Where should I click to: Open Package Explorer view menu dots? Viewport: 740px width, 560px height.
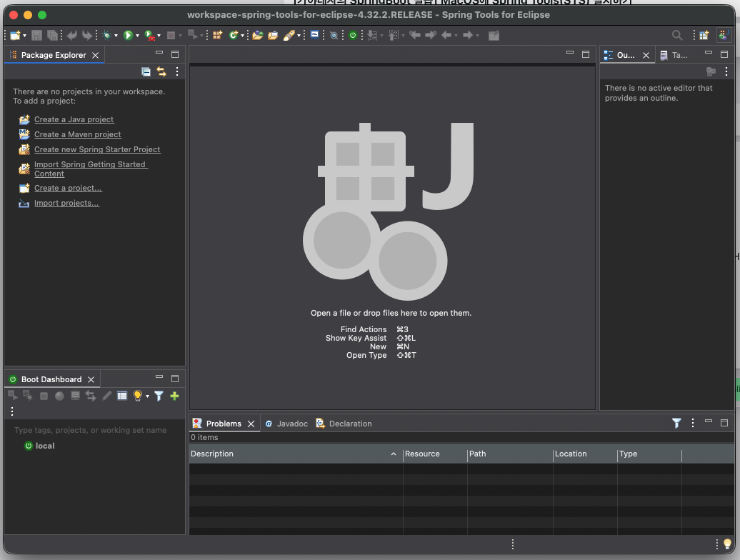click(177, 71)
